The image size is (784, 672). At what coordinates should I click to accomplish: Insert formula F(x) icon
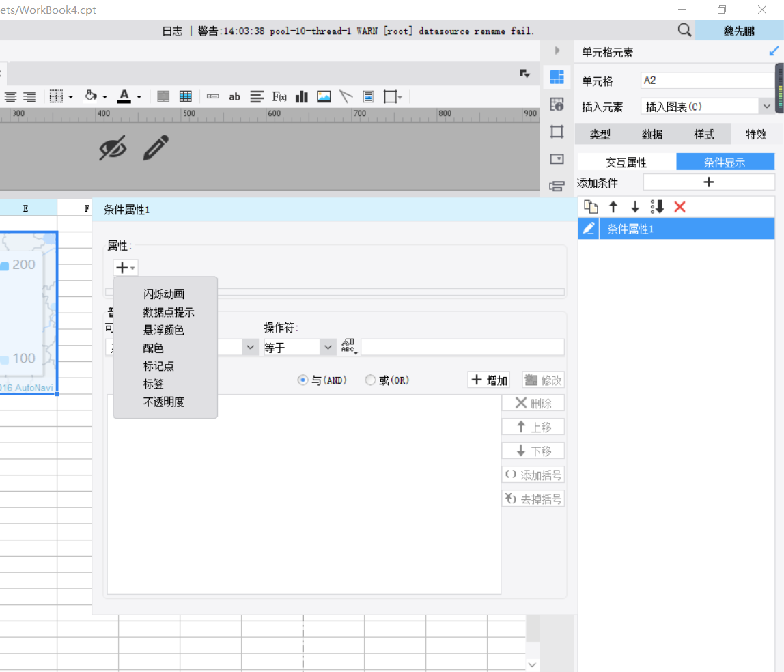click(x=279, y=96)
